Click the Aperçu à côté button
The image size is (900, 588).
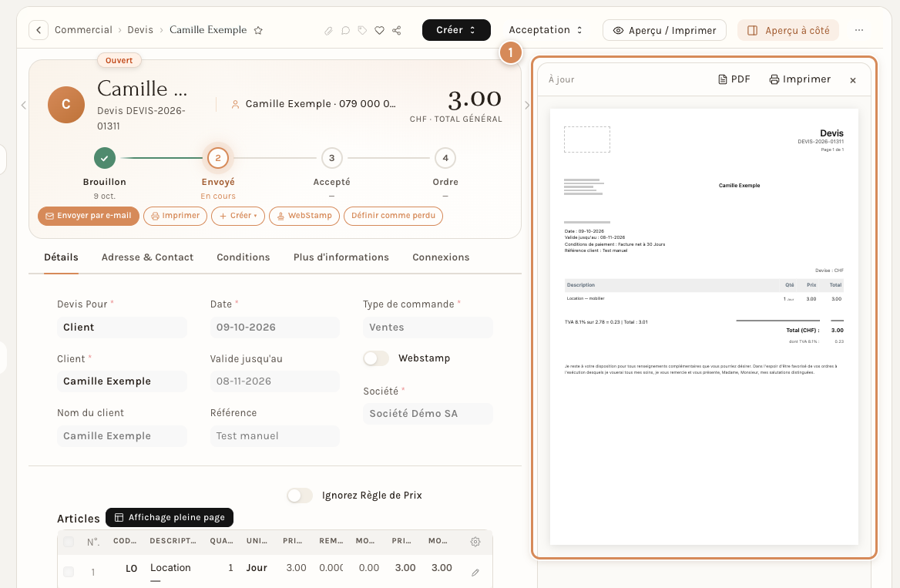788,30
